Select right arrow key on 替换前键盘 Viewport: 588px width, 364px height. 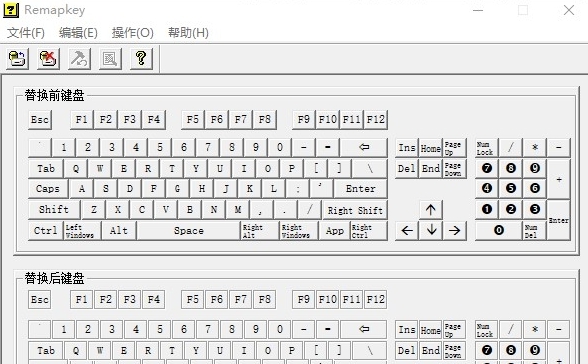[454, 231]
